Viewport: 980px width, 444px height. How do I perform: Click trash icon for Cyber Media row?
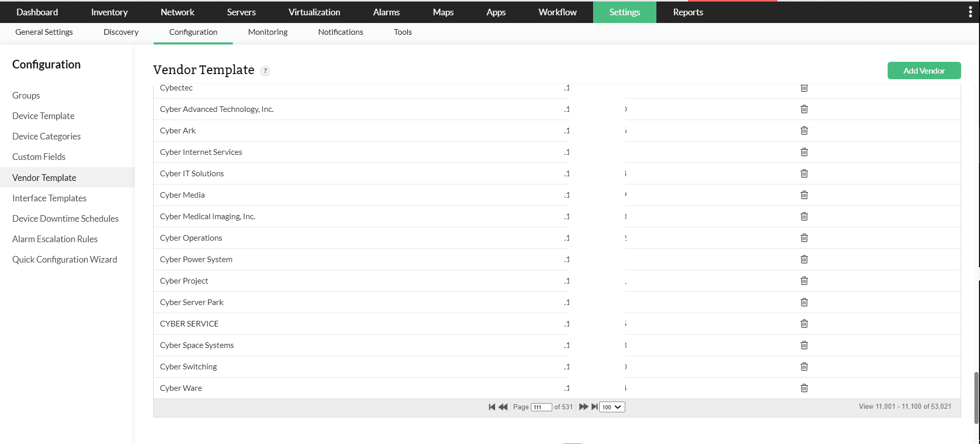(804, 195)
